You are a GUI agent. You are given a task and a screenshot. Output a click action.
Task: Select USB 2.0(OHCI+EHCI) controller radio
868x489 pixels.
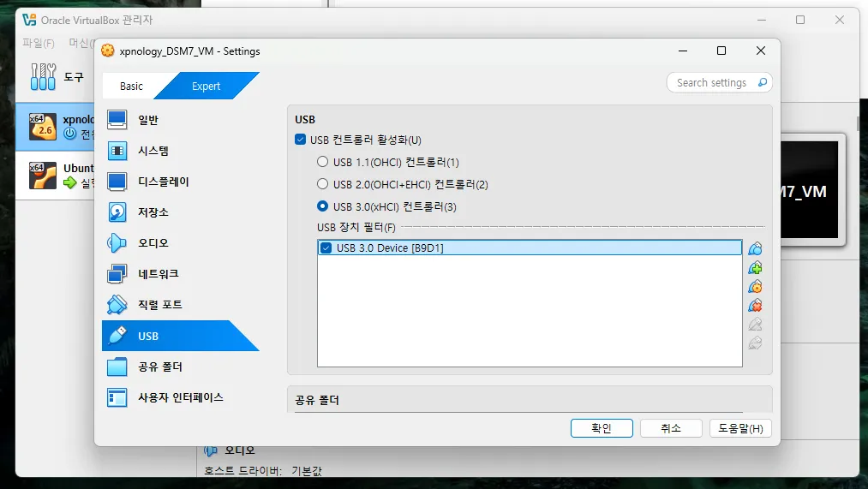(322, 183)
